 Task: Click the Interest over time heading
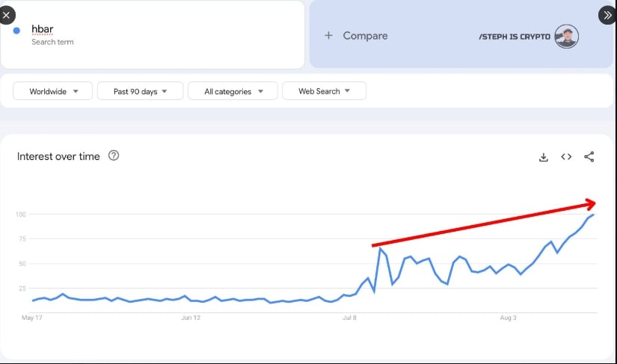58,156
